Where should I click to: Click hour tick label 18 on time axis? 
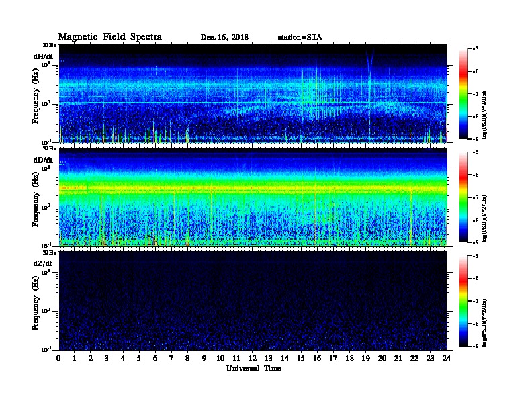tap(349, 358)
